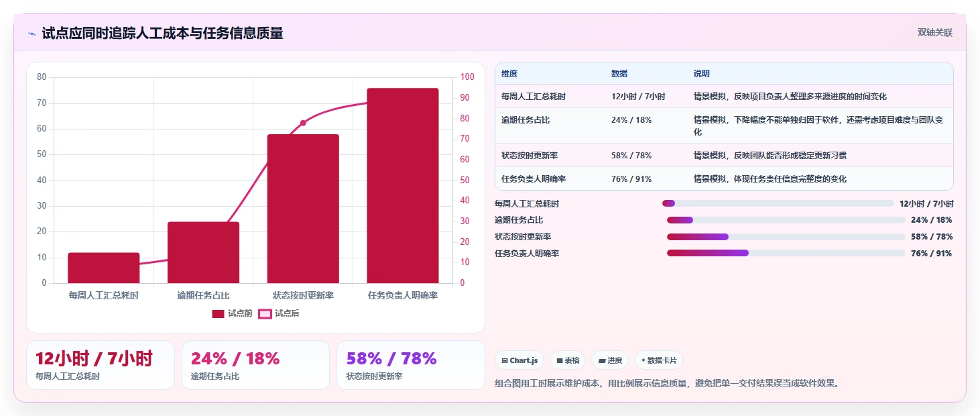Click the right axis value 100
The height and width of the screenshot is (416, 980).
coord(467,77)
